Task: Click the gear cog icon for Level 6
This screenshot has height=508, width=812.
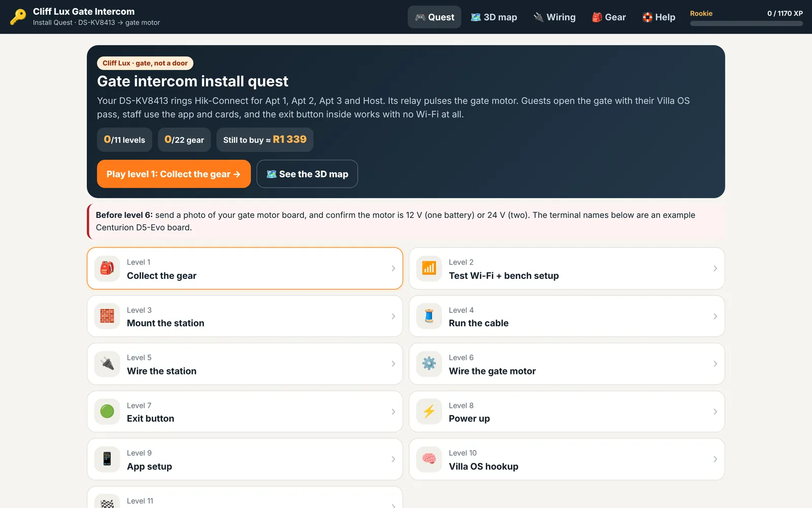Action: pyautogui.click(x=429, y=364)
